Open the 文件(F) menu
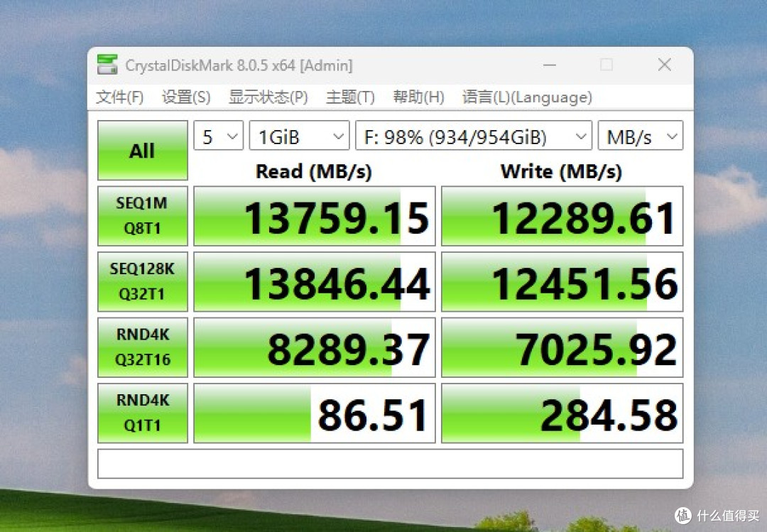767x532 pixels. tap(120, 97)
